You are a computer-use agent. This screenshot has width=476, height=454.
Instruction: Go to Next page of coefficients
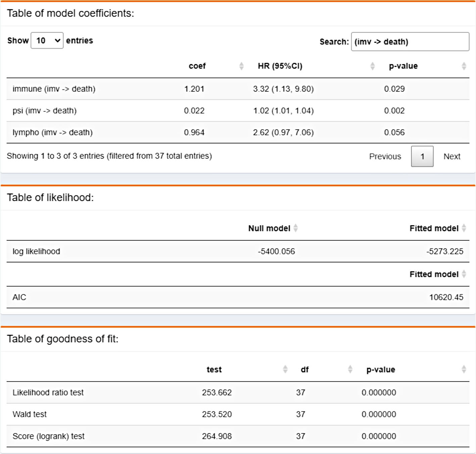452,157
